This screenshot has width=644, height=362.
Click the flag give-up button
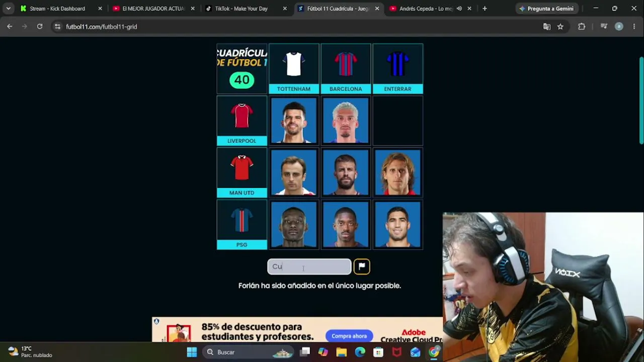(x=362, y=266)
